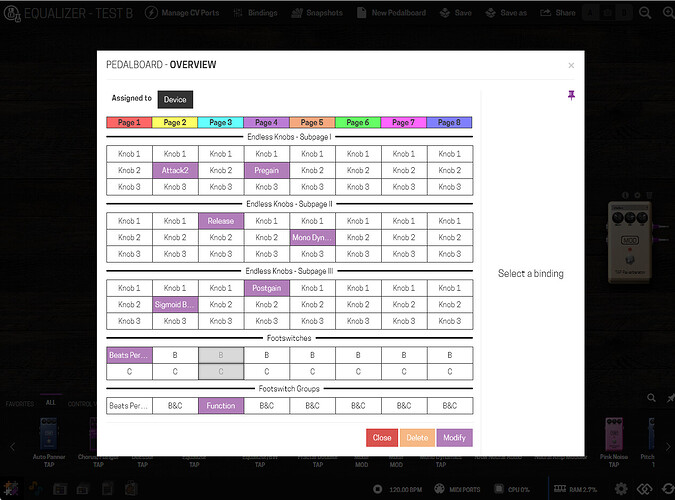Select the Page 8 blue tab
The height and width of the screenshot is (500, 675).
click(449, 122)
